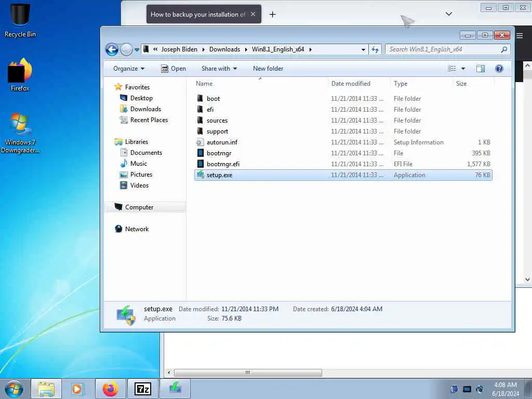Click the breadcrumb overflow chevron
Screen dimensions: 532x399
click(155, 49)
